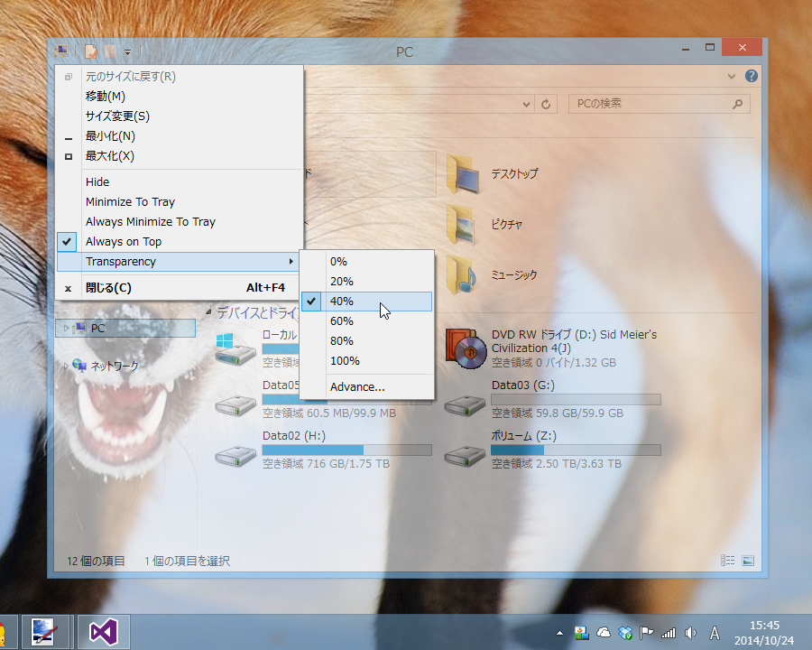Select the DVD RW drive (D:) icon
This screenshot has height=650, width=812.
click(466, 348)
